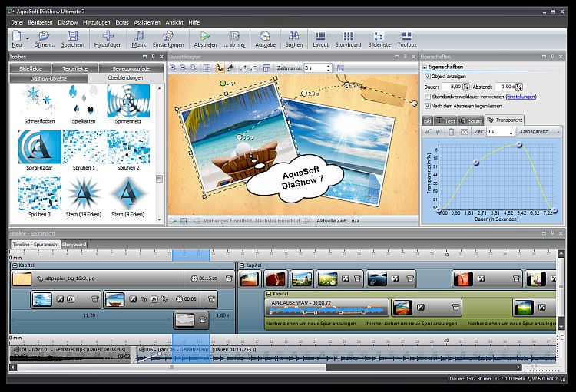Click the Suchen binoculars icon

click(293, 35)
